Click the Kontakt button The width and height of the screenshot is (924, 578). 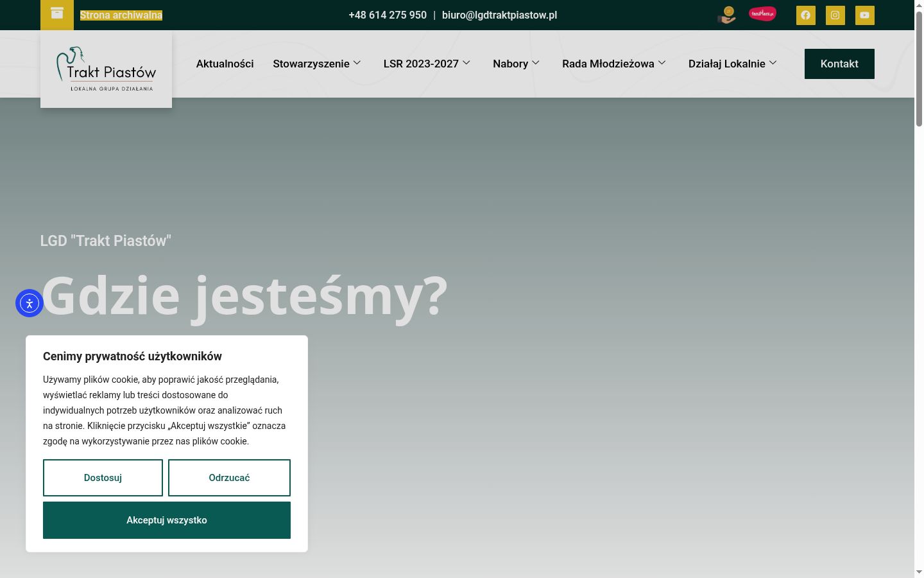pyautogui.click(x=839, y=64)
